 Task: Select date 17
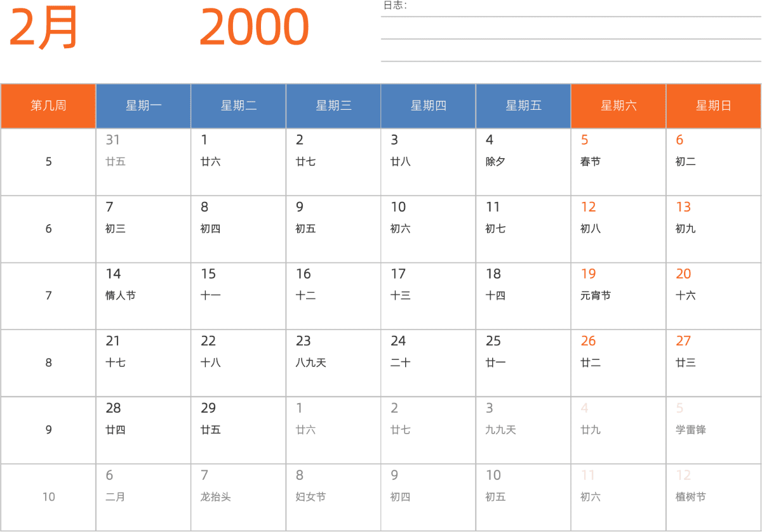coord(398,274)
